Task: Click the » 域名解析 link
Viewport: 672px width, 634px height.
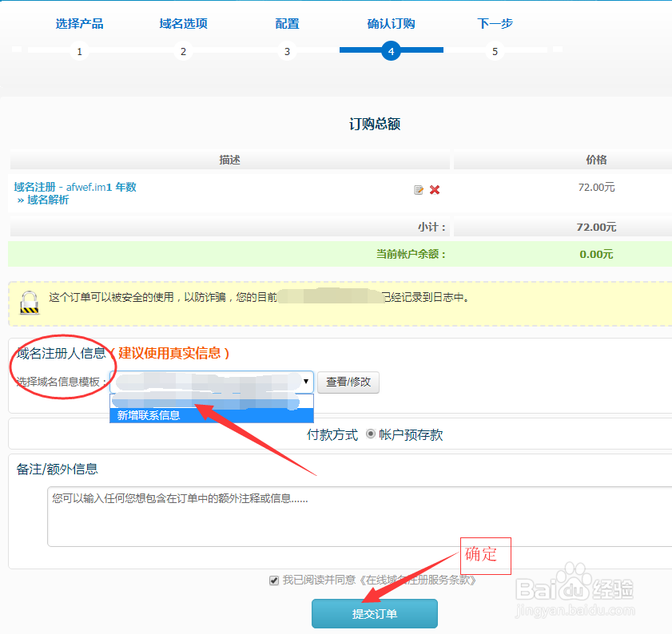Action: tap(43, 200)
